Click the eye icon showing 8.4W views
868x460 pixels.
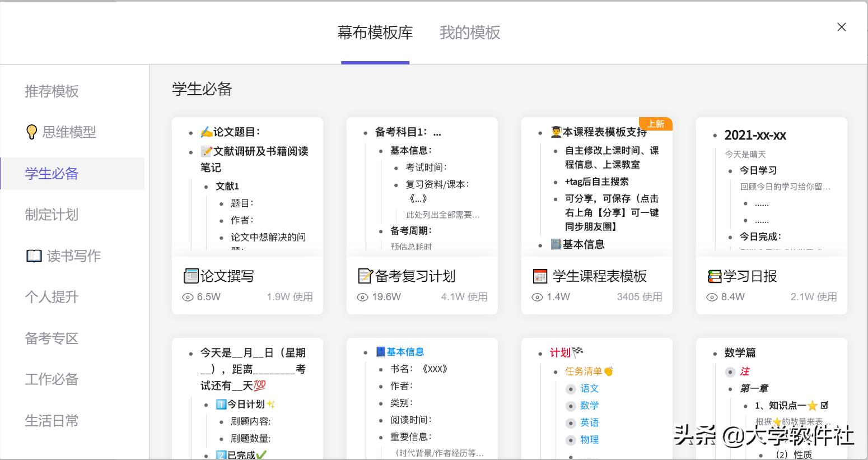(712, 298)
